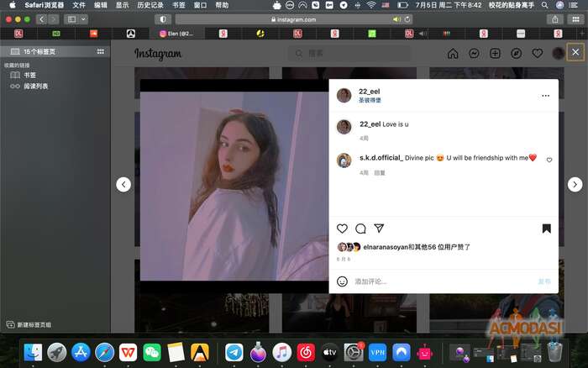Click the new post plus icon
Image resolution: width=588 pixels, height=368 pixels.
[495, 53]
